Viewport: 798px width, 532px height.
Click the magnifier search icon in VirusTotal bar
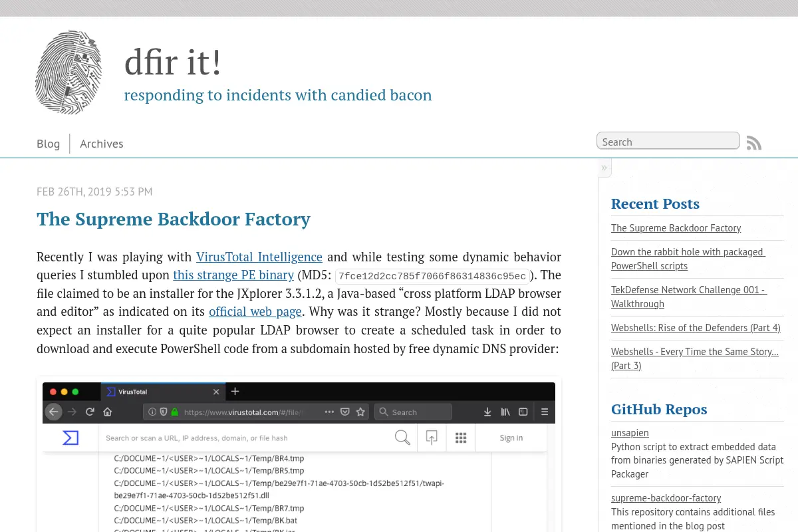402,438
